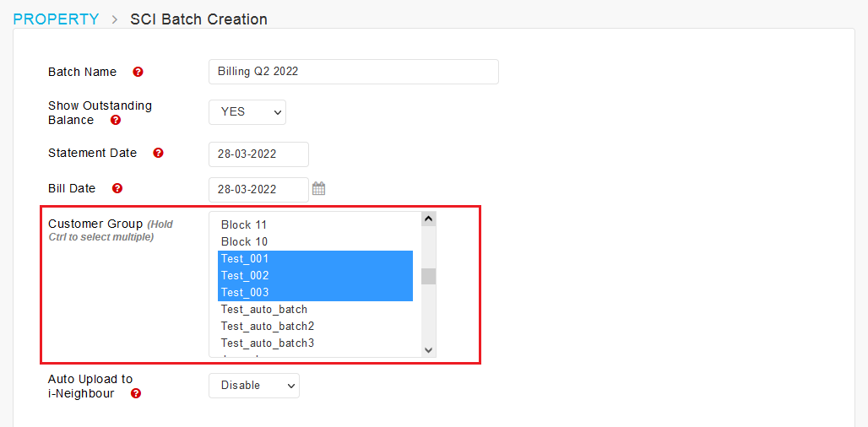Click the customer group list scroll-down arrow
This screenshot has width=868, height=427.
(428, 349)
